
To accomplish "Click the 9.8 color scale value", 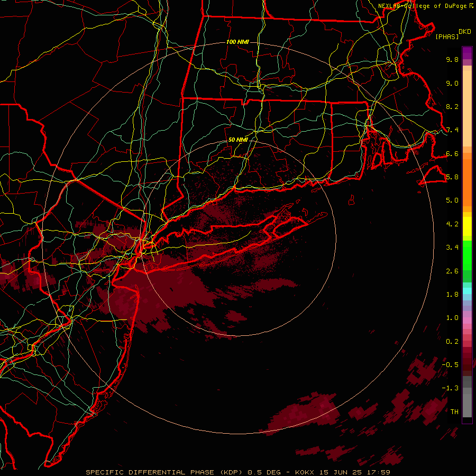I will pyautogui.click(x=452, y=59).
